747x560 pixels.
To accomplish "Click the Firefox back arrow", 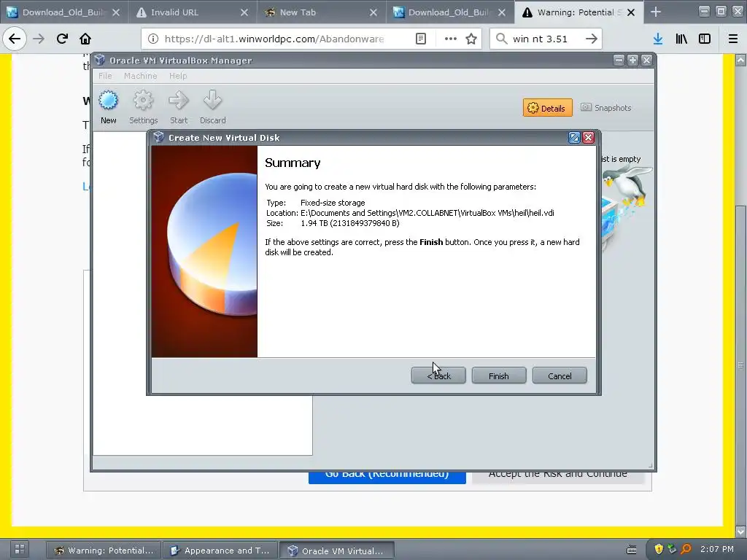I will pos(15,39).
